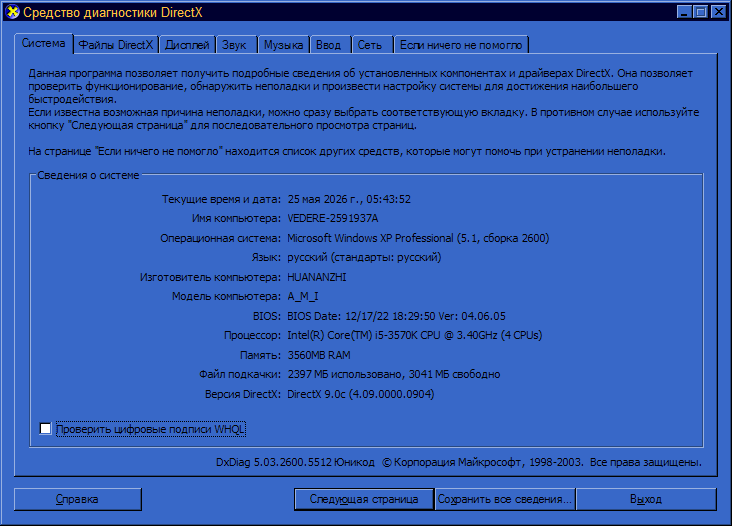Click the Память label
Screen dimensions: 732x526
tap(260, 355)
